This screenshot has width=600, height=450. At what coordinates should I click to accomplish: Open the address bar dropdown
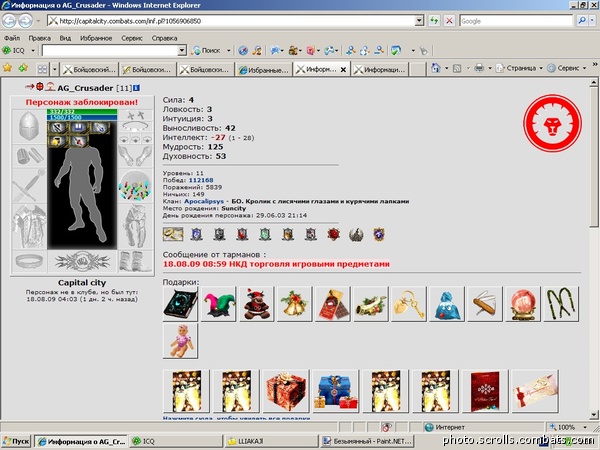click(x=419, y=21)
